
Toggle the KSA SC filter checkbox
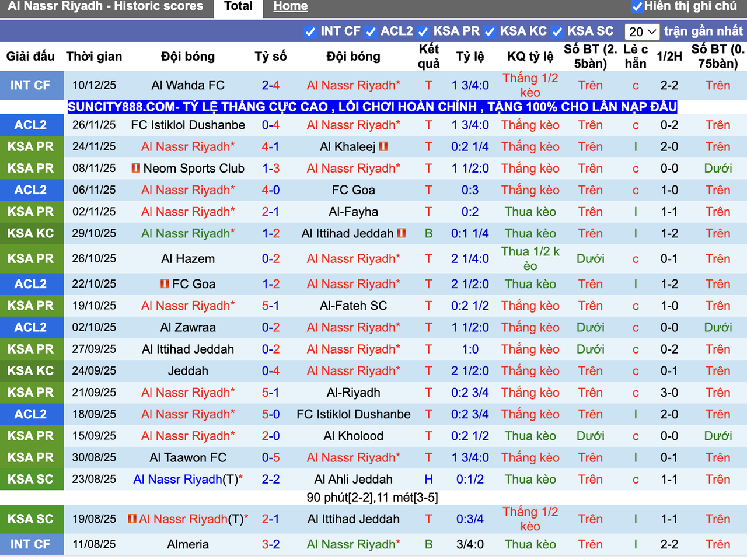pyautogui.click(x=557, y=32)
